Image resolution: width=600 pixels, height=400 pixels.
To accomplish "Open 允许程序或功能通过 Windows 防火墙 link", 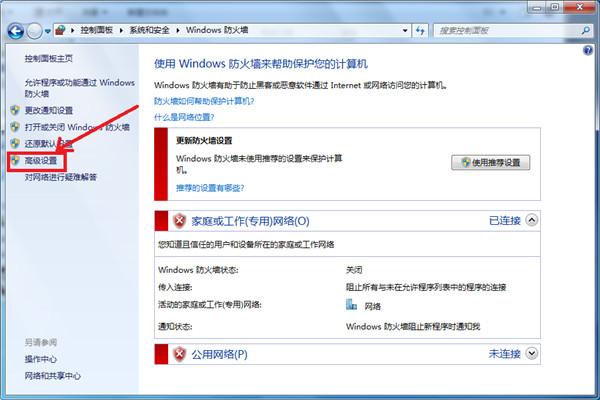I will [x=80, y=88].
